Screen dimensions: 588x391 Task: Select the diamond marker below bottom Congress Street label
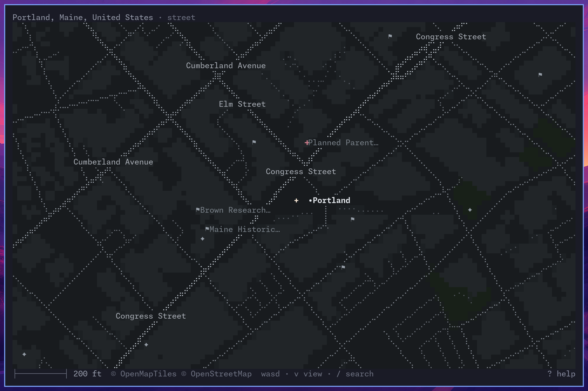tap(146, 345)
